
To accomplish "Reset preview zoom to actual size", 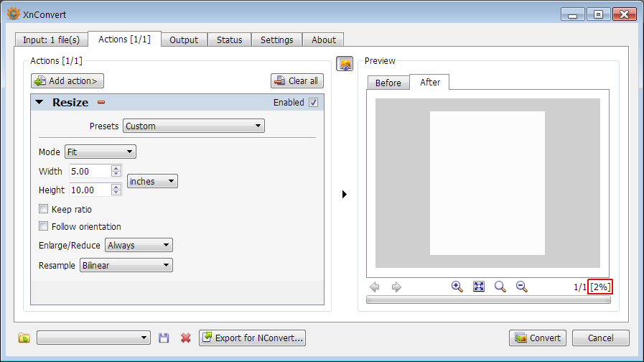I will [x=500, y=287].
